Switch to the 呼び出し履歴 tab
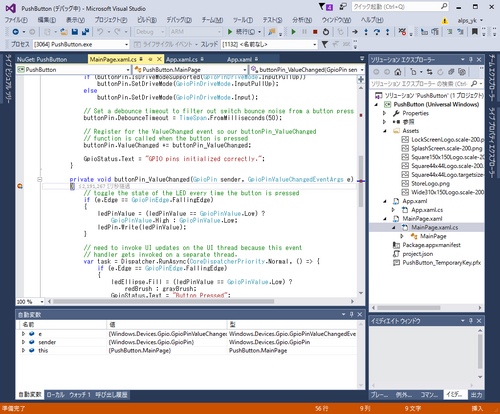500x414 pixels. (x=111, y=395)
